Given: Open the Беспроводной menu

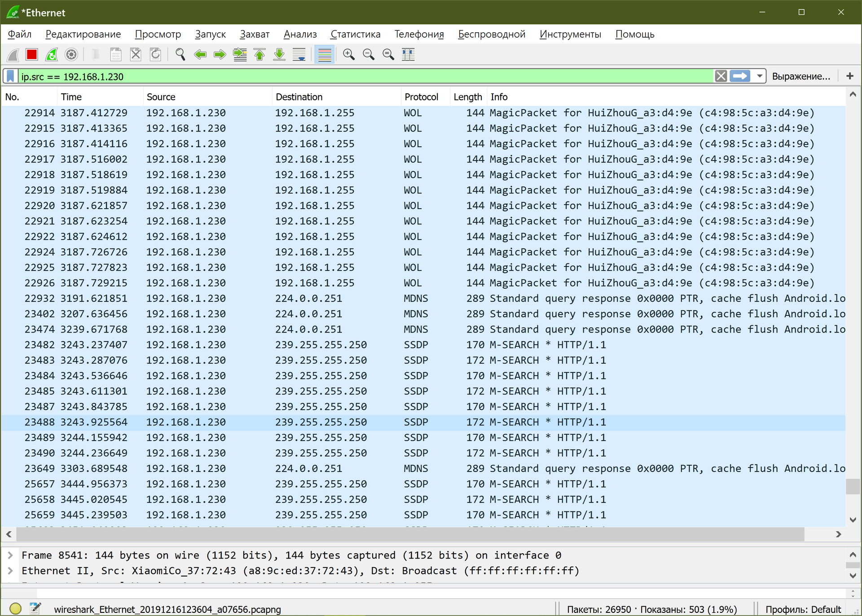Looking at the screenshot, I should tap(492, 34).
